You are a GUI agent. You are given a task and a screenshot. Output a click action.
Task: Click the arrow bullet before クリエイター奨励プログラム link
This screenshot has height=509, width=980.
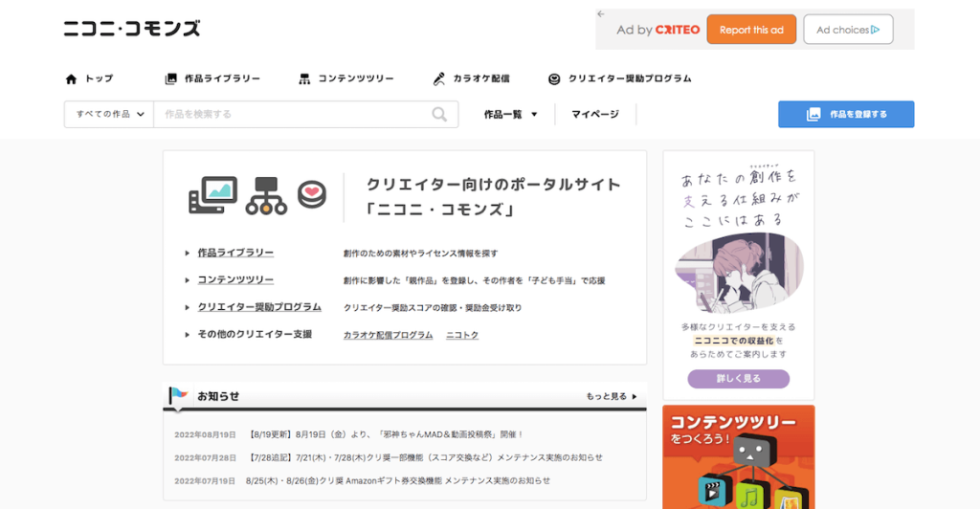pyautogui.click(x=187, y=307)
